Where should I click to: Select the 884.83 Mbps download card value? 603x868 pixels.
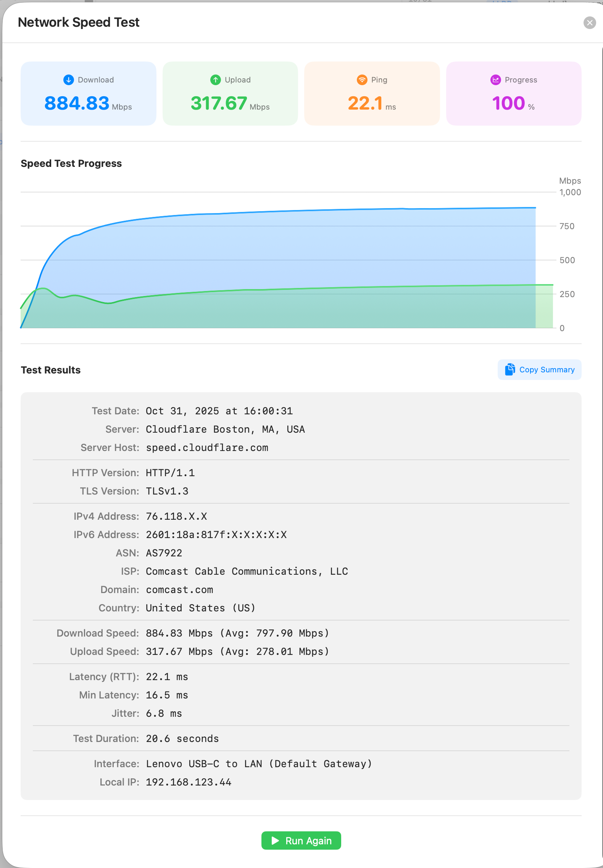[x=77, y=103]
